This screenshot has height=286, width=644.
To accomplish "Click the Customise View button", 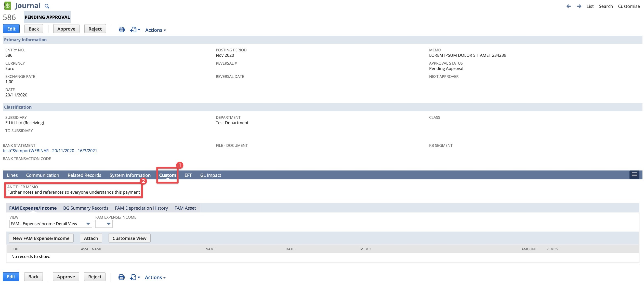I will (129, 238).
